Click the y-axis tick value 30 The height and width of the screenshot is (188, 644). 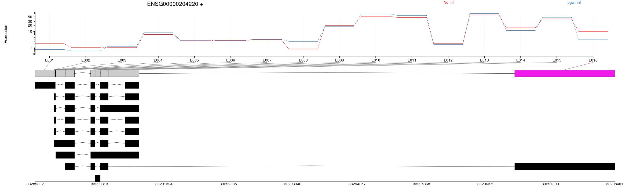click(30, 21)
